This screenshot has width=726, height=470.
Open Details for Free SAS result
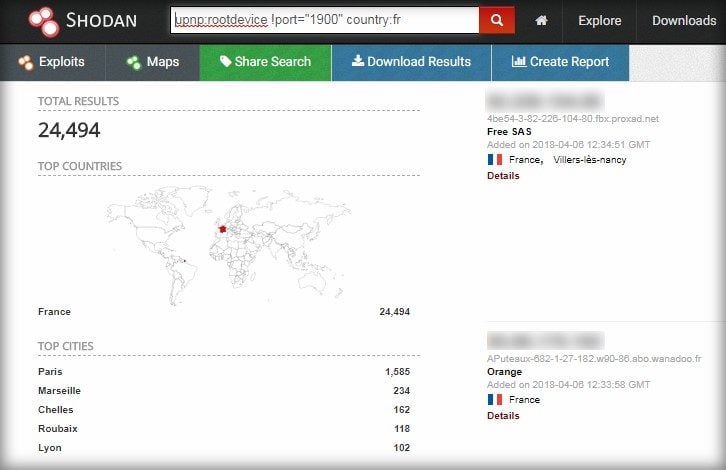tap(503, 175)
